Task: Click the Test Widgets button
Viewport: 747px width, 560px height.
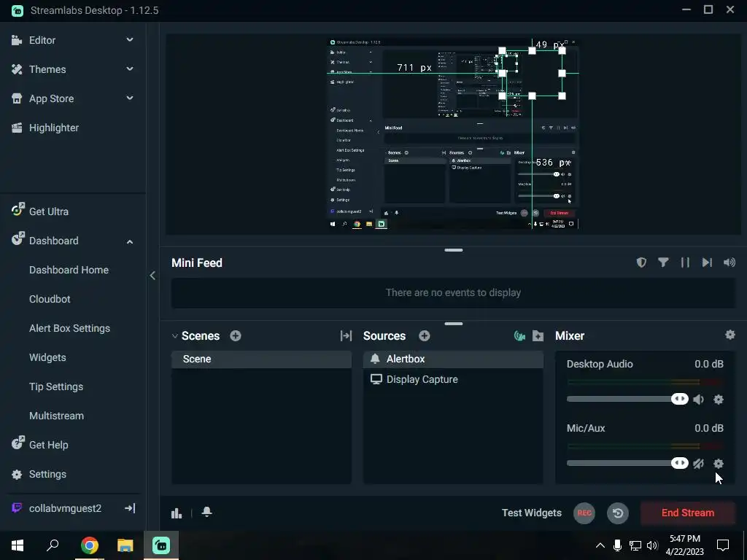Action: pos(532,513)
